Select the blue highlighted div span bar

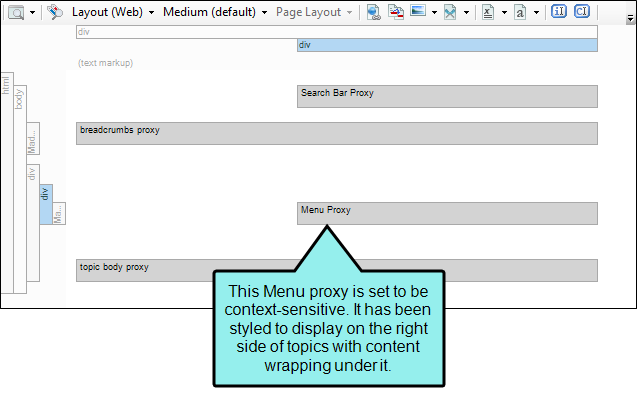point(447,45)
